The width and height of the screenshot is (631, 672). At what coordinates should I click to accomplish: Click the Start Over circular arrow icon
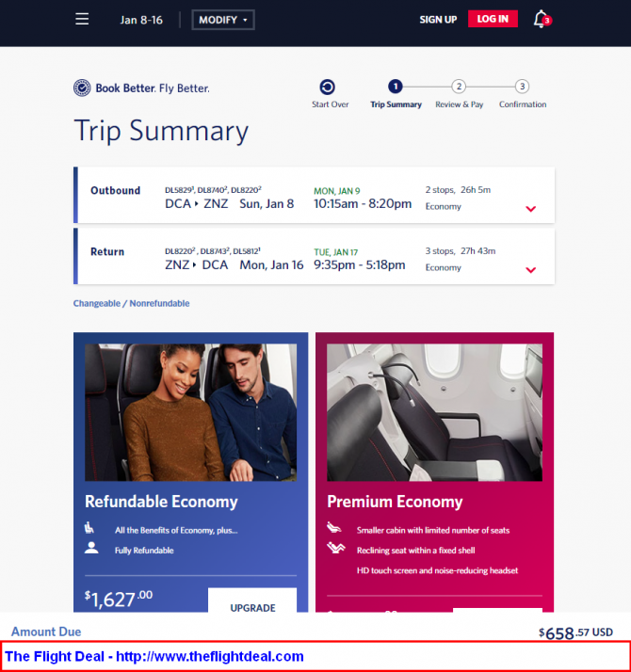click(328, 87)
